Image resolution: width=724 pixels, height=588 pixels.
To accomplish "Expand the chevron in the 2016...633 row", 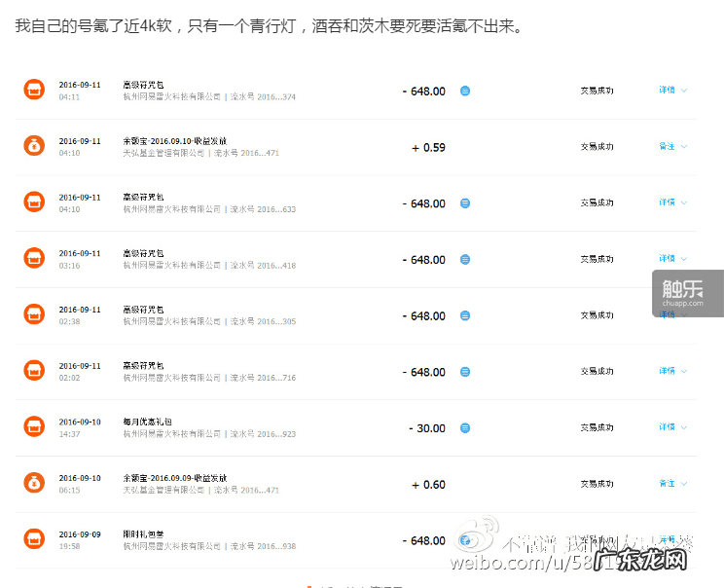I will pyautogui.click(x=684, y=202).
